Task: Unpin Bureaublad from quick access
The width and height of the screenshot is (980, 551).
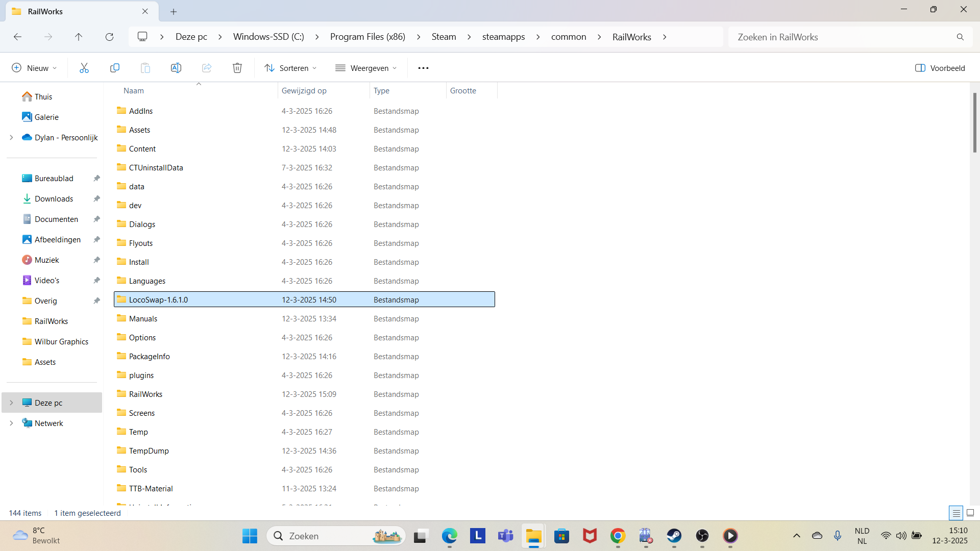Action: coord(96,178)
